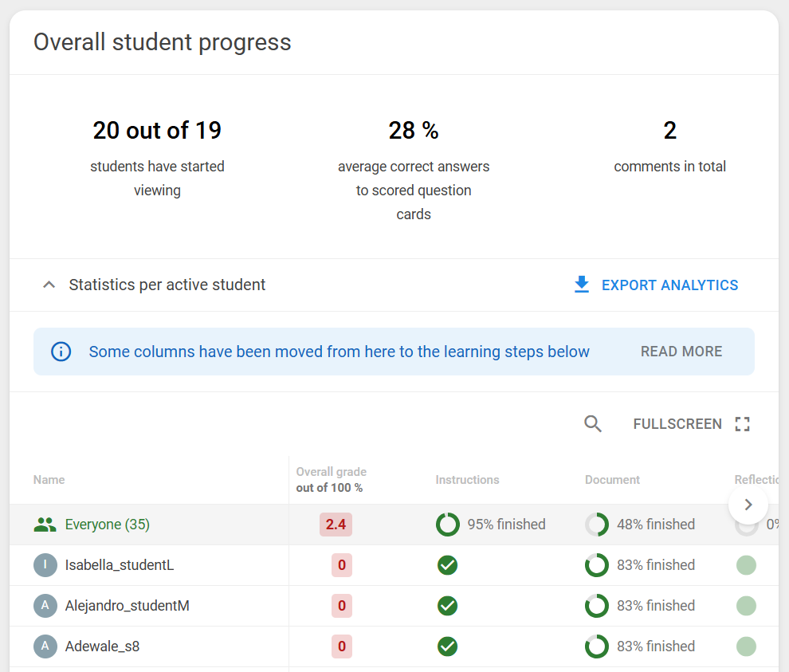Click READ MORE in the banner
This screenshot has height=672, width=789.
pos(681,352)
